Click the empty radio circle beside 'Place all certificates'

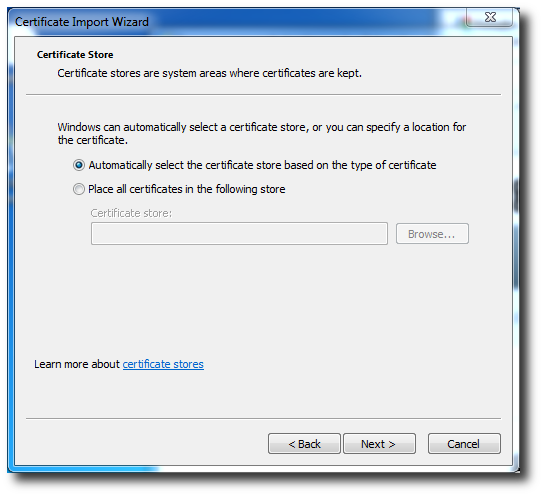[79, 189]
